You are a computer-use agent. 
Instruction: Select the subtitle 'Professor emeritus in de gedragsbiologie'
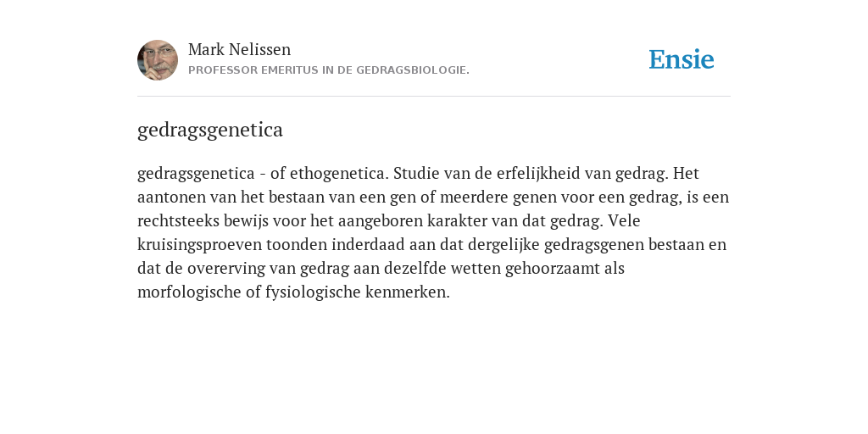(x=329, y=70)
